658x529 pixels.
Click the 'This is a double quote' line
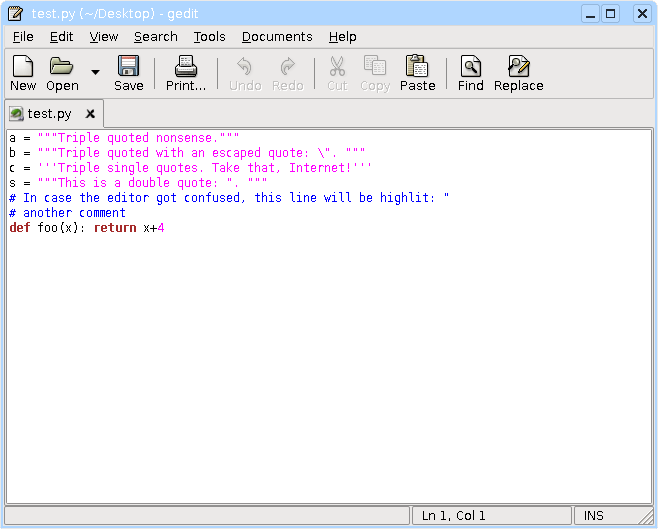[x=138, y=183]
